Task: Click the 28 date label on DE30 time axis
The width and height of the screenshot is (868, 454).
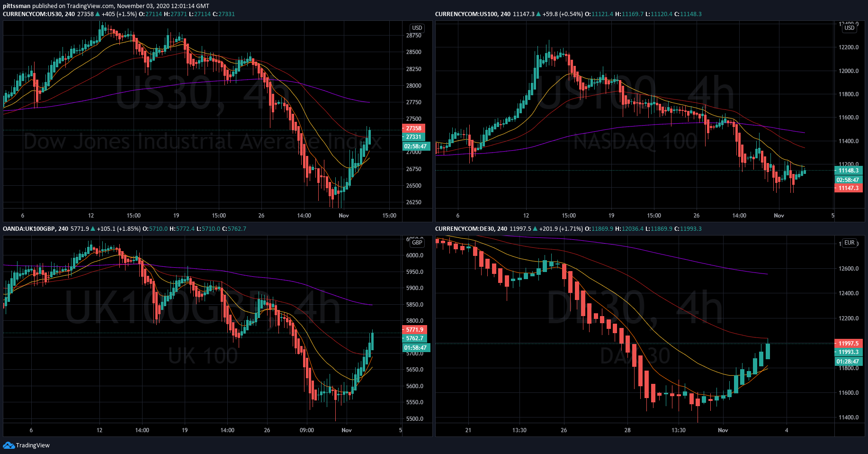Action: pyautogui.click(x=627, y=430)
